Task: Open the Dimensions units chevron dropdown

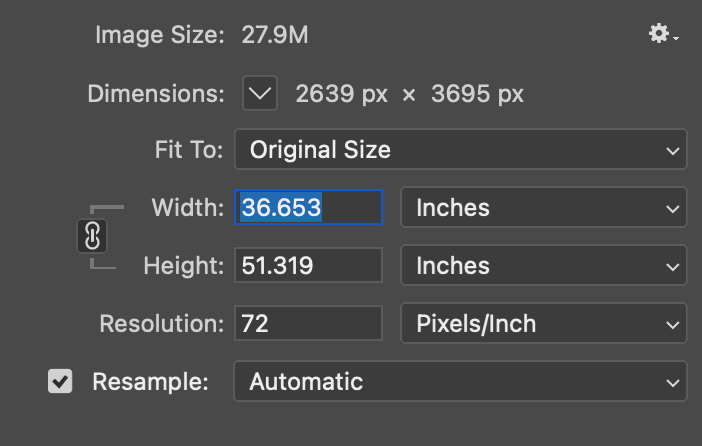Action: (x=260, y=95)
